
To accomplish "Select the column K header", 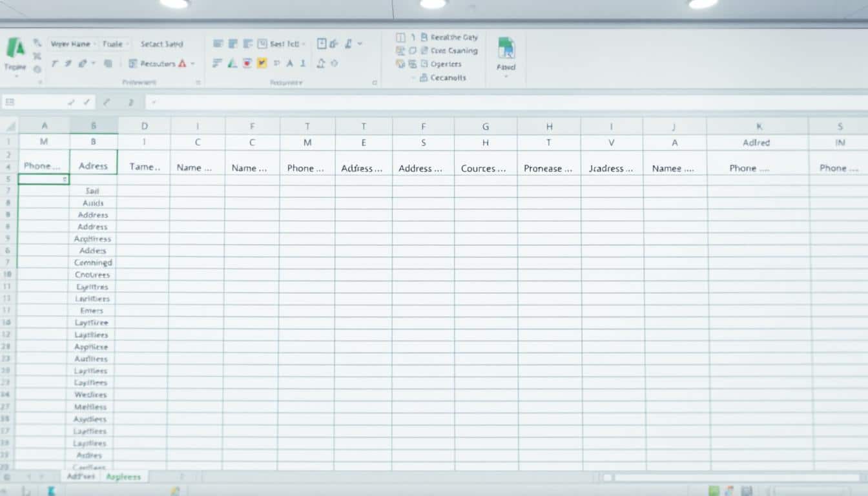I will coord(758,127).
